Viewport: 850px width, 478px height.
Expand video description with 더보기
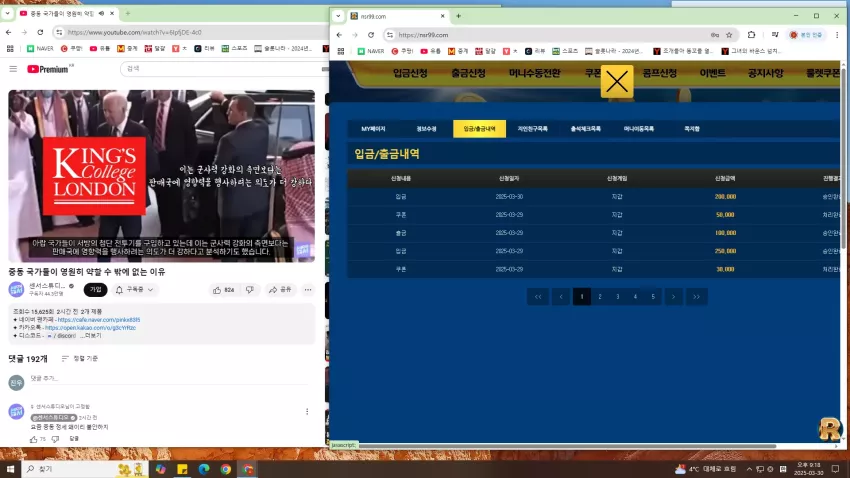coord(93,336)
